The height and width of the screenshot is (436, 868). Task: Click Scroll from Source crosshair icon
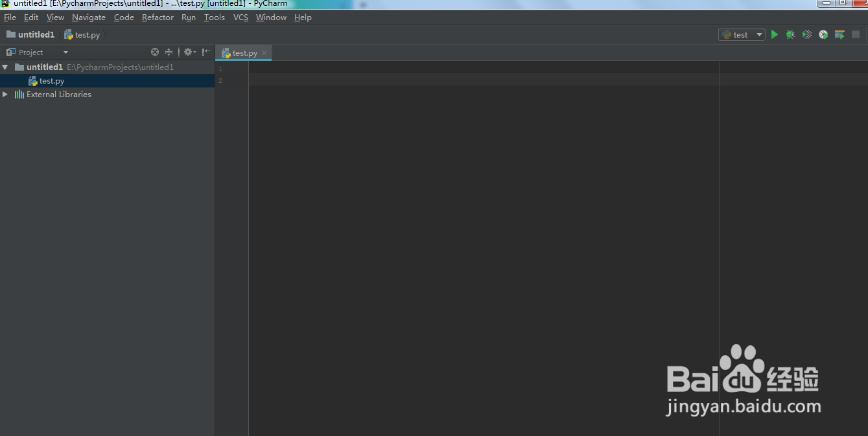point(155,52)
